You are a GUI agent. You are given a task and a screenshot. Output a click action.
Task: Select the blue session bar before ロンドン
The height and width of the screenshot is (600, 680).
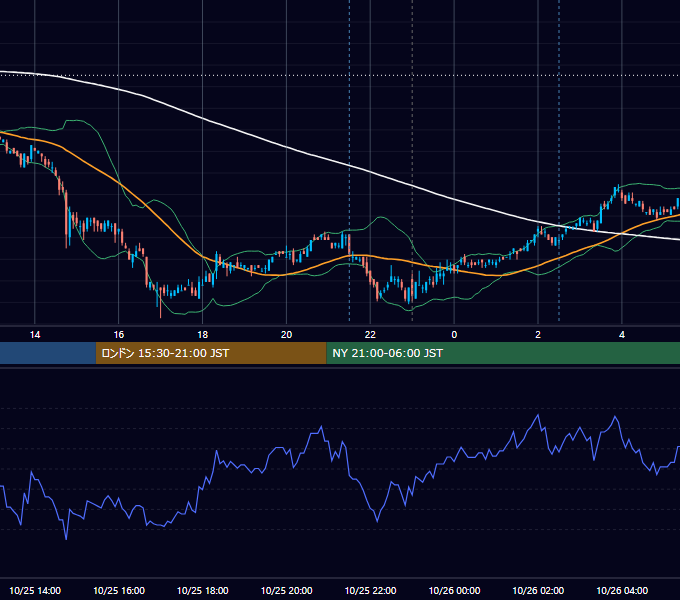pos(48,353)
